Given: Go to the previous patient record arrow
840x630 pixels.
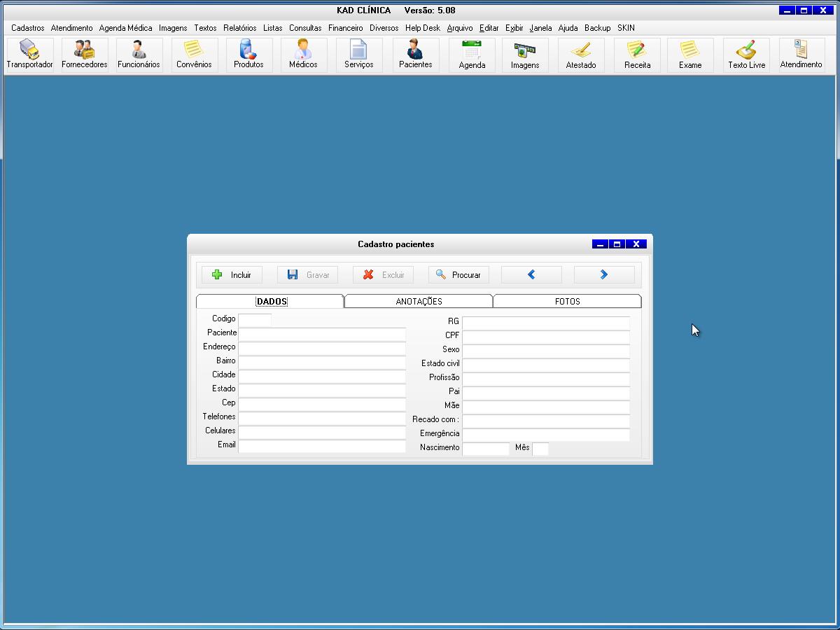Looking at the screenshot, I should (x=531, y=275).
